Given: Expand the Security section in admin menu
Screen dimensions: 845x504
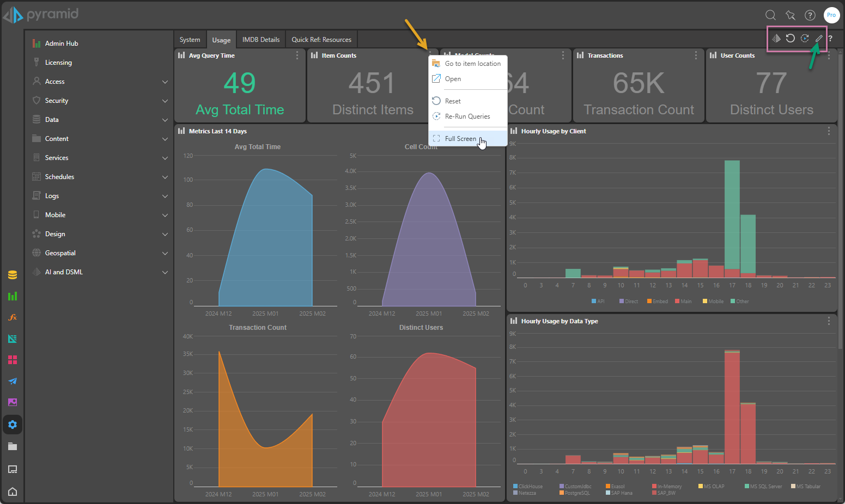Looking at the screenshot, I should [165, 101].
